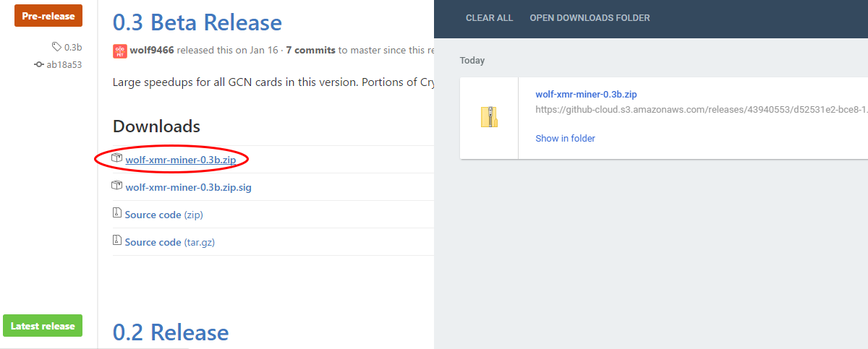The width and height of the screenshot is (868, 349).
Task: Click the tag icon next to 0.3b
Action: 56,47
